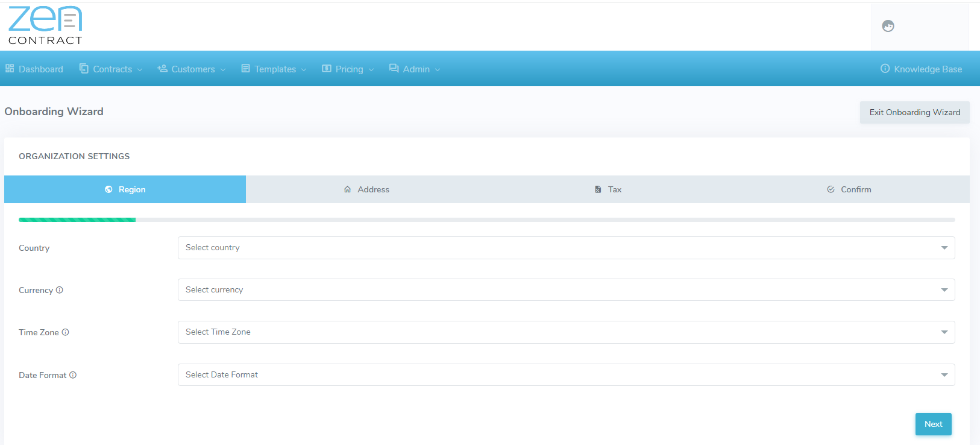Click the info icon beside Currency
This screenshot has height=445, width=980.
(x=59, y=290)
